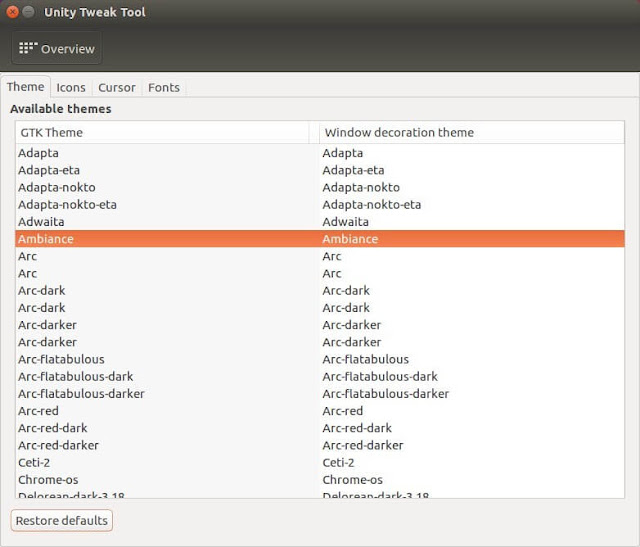Screen dimensions: 640x547
Task: Select Arc-red under Window decoration theme
Action: [x=343, y=411]
